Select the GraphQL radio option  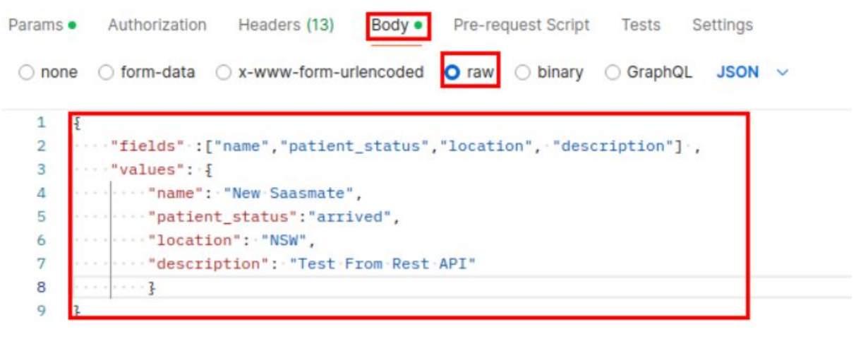[613, 73]
